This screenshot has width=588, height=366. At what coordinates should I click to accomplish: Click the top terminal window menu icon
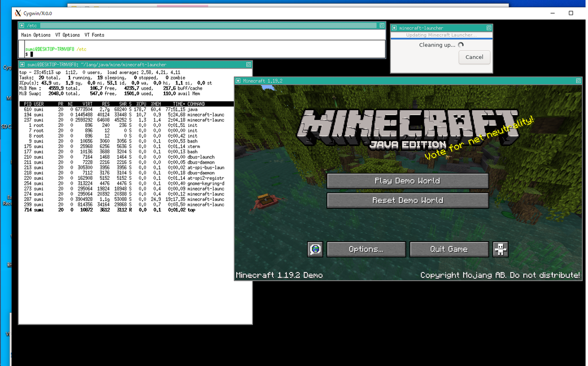[22, 64]
